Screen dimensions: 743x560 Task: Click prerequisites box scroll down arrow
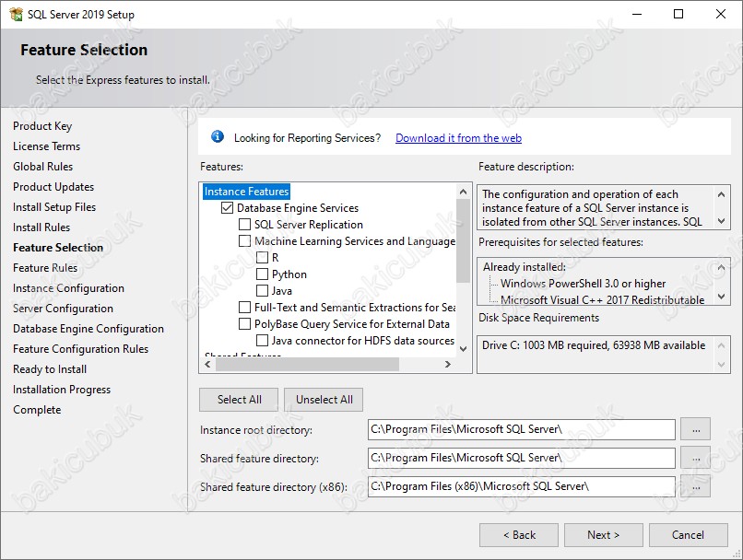click(721, 297)
